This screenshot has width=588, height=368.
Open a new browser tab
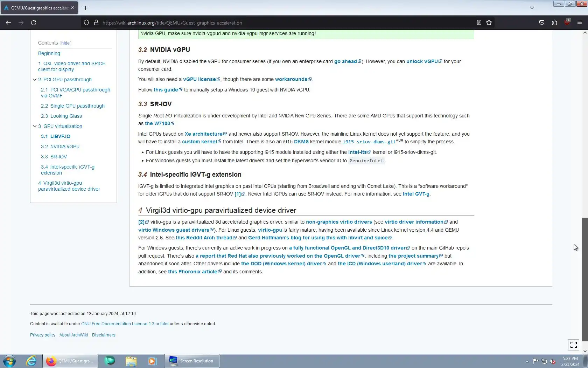point(85,8)
